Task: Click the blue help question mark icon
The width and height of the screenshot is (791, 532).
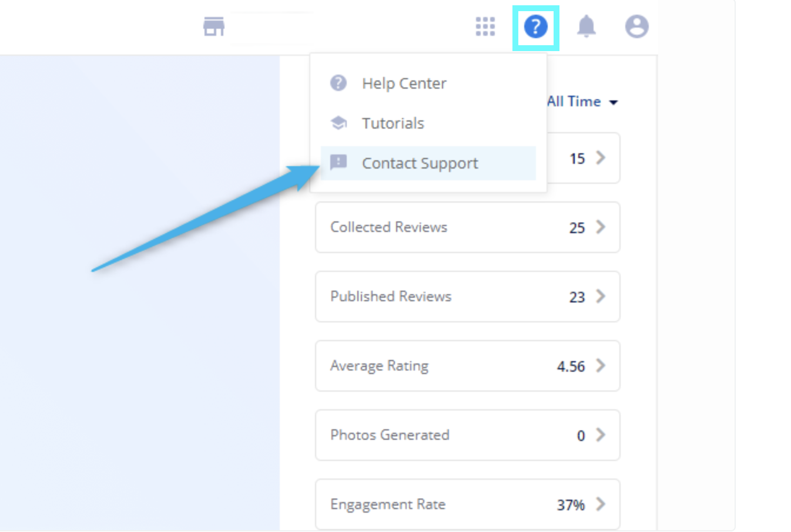Action: coord(535,27)
